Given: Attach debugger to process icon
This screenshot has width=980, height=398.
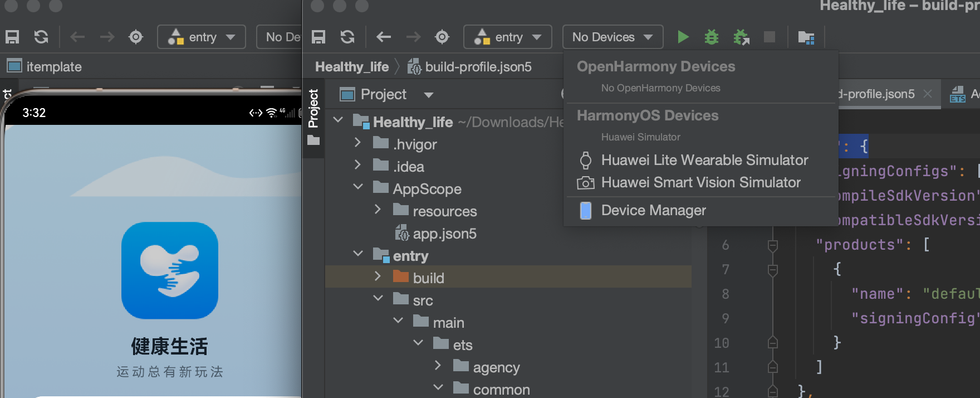Looking at the screenshot, I should 741,37.
